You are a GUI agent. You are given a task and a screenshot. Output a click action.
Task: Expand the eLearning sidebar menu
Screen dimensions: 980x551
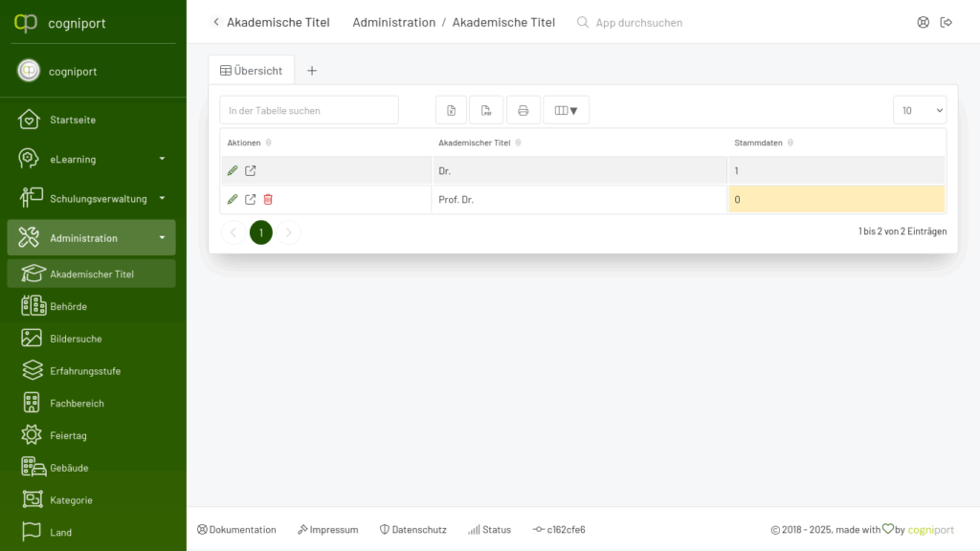coord(91,160)
